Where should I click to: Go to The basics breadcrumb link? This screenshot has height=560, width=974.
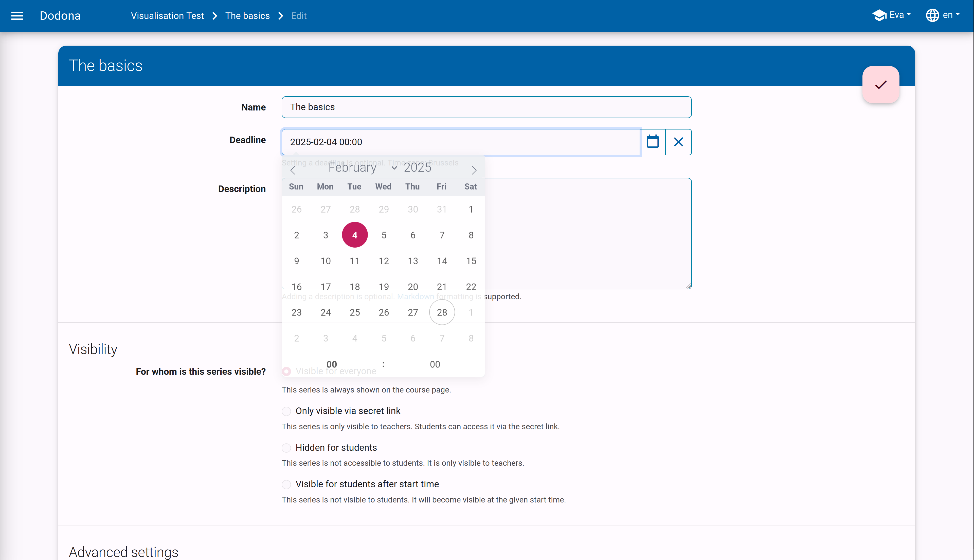[247, 16]
